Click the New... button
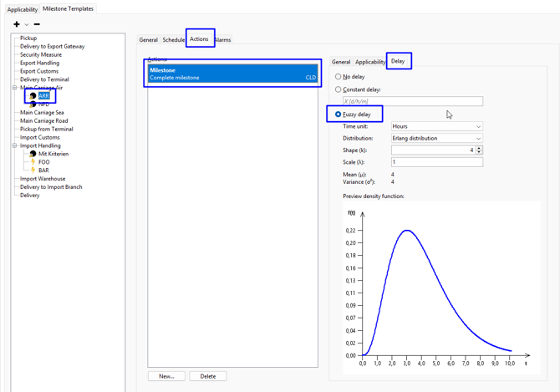Screen dimensions: 560x392 [166, 376]
